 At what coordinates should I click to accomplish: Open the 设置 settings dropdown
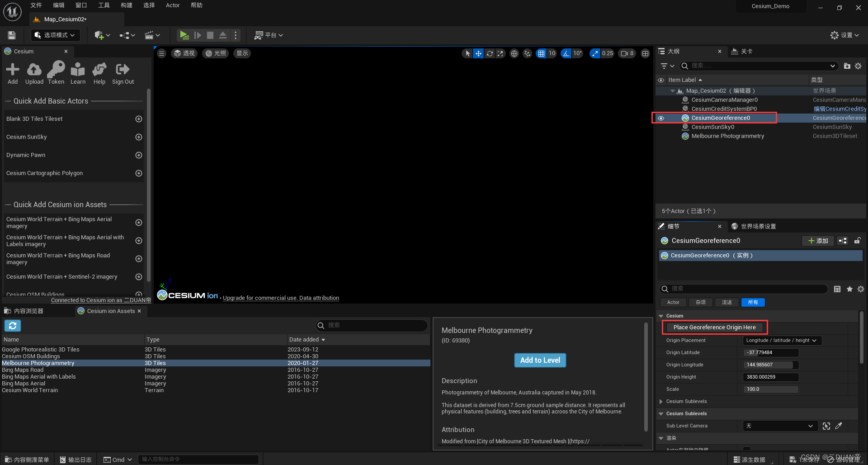click(844, 35)
